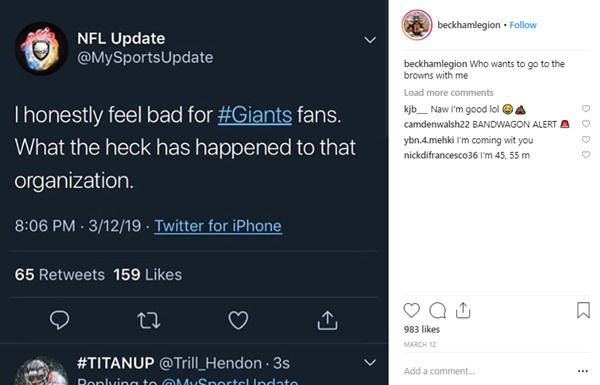Save the post with bookmark icon
Screen dimensions: 600x385
pos(583,310)
